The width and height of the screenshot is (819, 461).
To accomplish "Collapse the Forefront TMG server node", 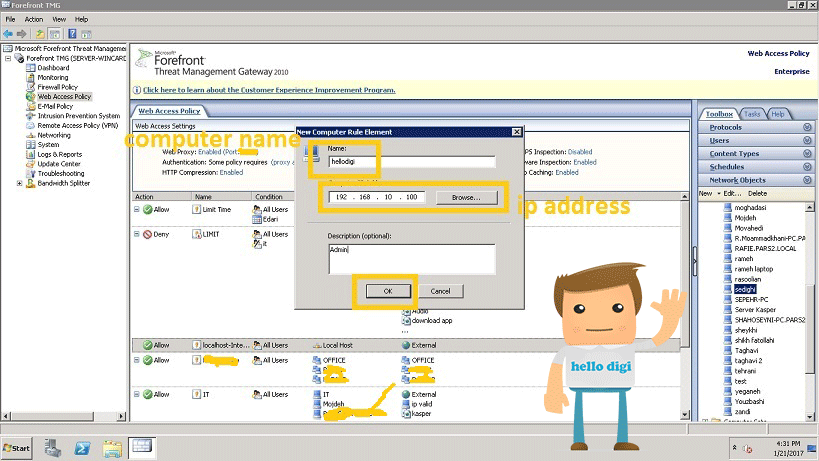I will click(x=8, y=58).
